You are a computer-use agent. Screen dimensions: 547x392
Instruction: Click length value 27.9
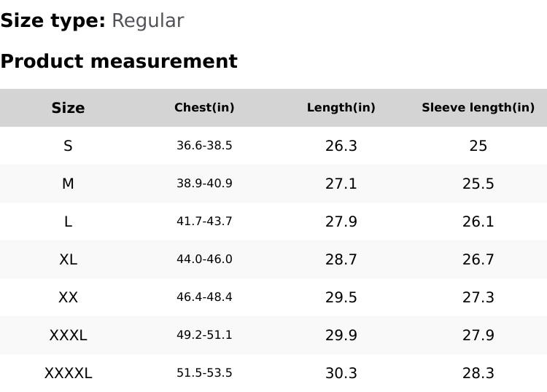tap(341, 222)
